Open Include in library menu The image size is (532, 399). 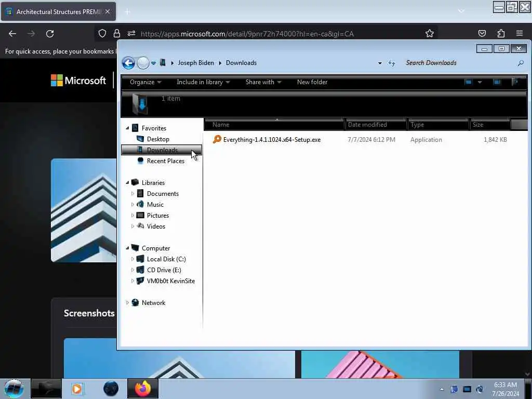point(203,82)
